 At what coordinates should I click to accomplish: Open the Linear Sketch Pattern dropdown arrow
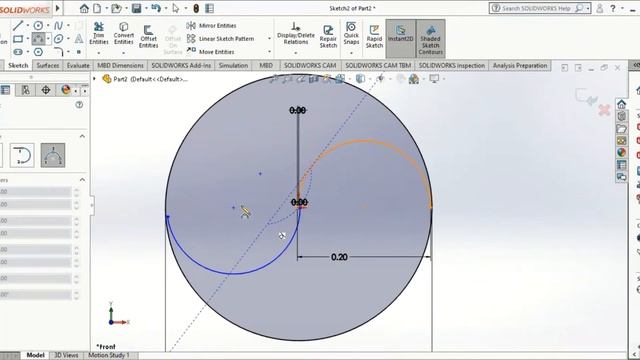(269, 38)
